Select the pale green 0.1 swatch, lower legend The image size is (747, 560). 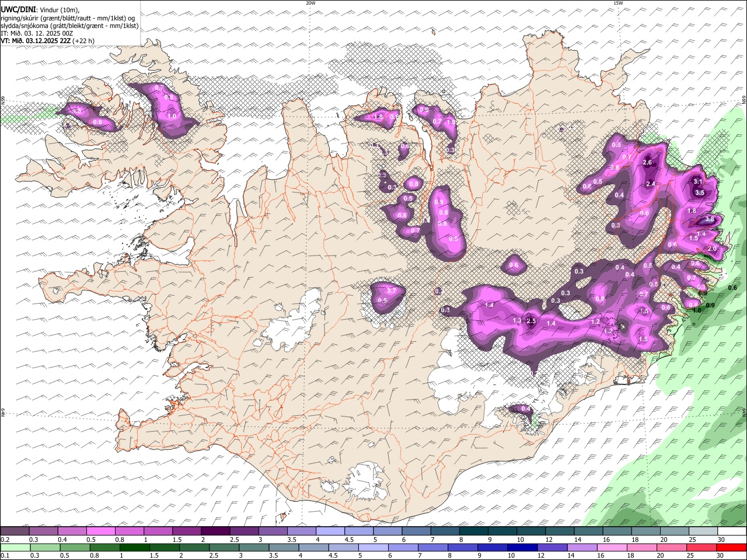(x=15, y=548)
